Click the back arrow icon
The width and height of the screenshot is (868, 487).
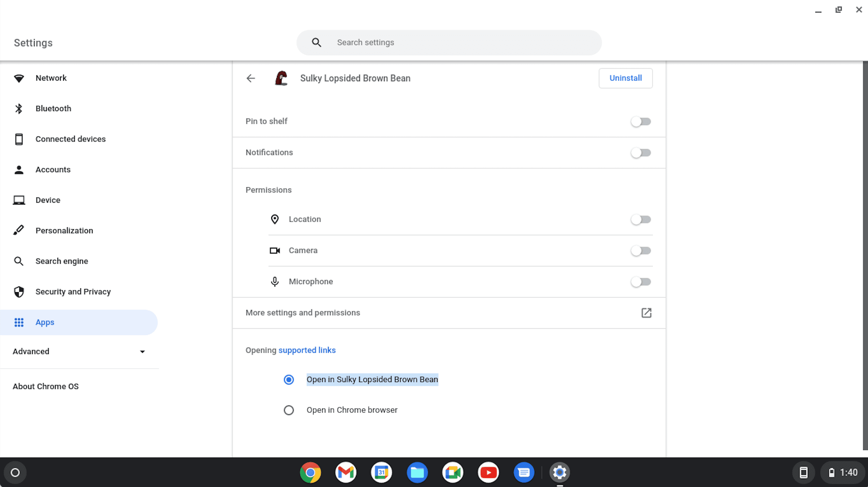251,78
